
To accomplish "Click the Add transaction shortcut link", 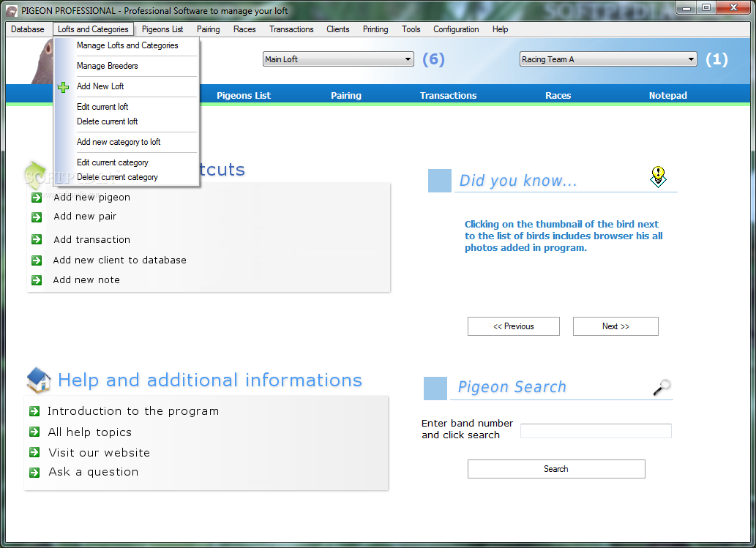I will (x=91, y=239).
